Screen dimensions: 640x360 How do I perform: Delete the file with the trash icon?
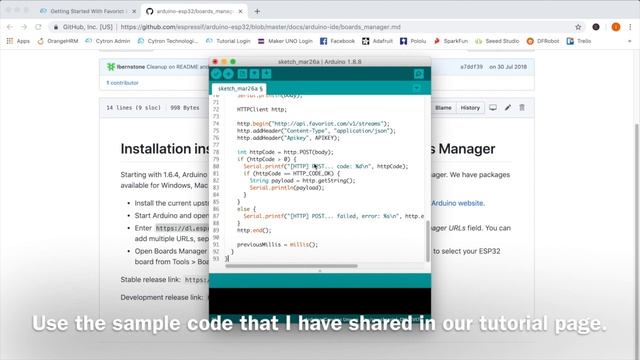tap(522, 108)
